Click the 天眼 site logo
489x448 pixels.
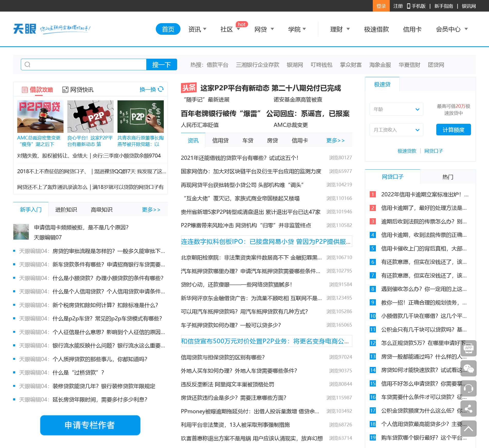[25, 29]
